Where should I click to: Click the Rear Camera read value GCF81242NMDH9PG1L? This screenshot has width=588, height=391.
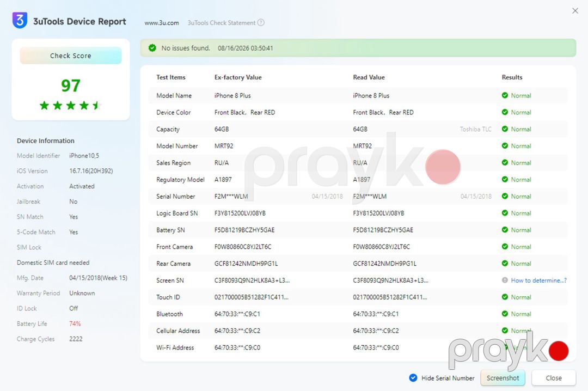tap(384, 264)
